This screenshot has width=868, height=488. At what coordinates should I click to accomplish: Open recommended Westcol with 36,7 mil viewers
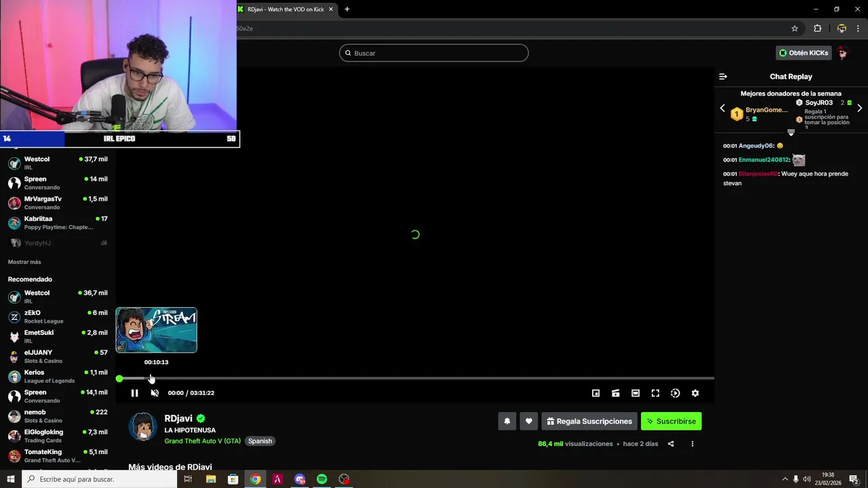[x=58, y=297]
